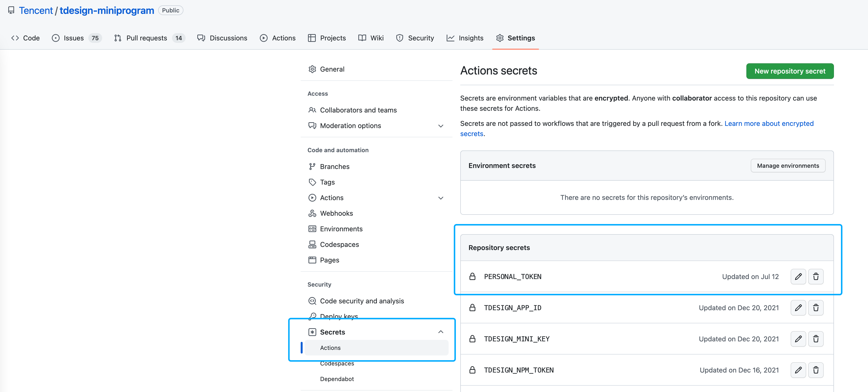The height and width of the screenshot is (392, 868).
Task: Select Actions under Secrets
Action: [376, 348]
